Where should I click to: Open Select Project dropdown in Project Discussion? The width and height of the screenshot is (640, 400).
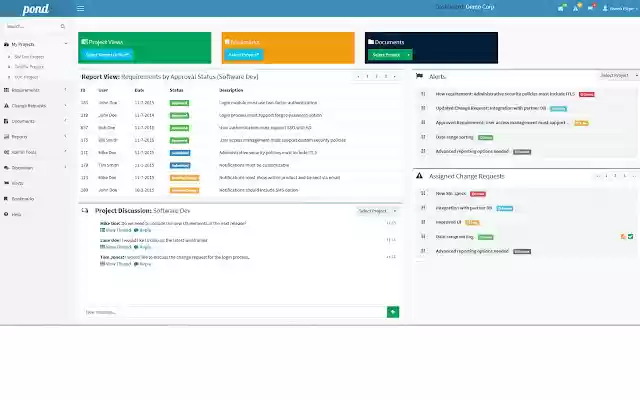[x=378, y=211]
